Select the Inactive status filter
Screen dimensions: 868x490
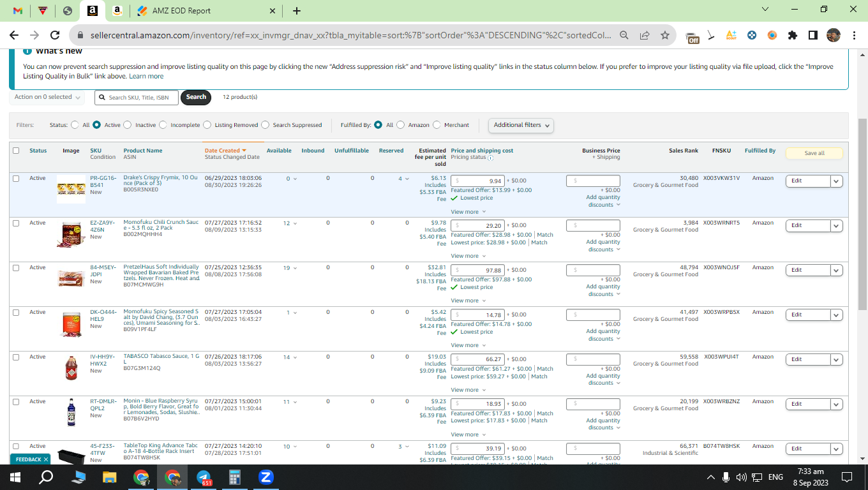tap(128, 125)
